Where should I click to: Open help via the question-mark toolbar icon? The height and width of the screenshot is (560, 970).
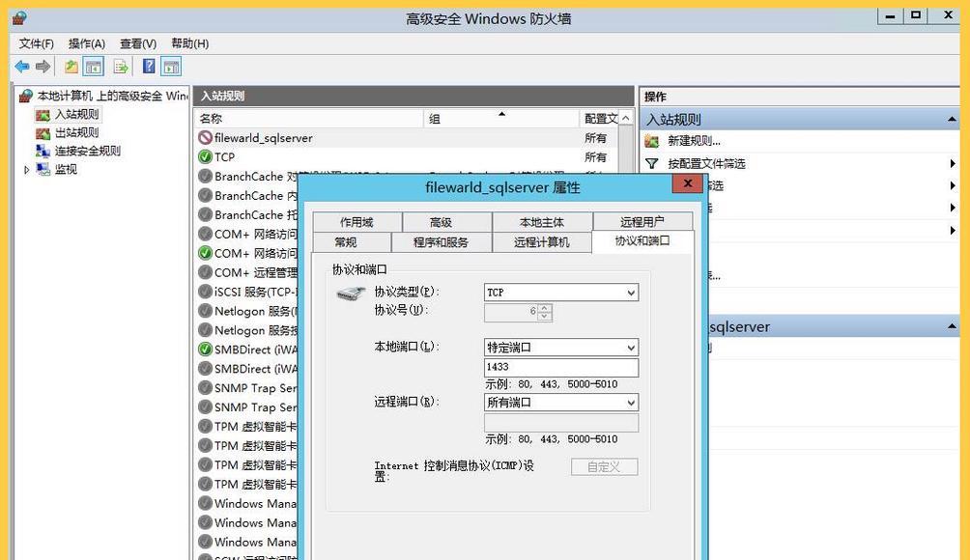tap(149, 66)
